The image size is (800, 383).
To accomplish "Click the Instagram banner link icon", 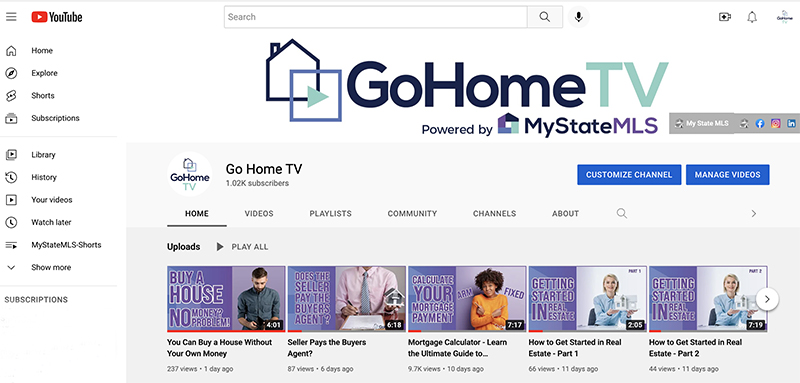I will tap(776, 123).
